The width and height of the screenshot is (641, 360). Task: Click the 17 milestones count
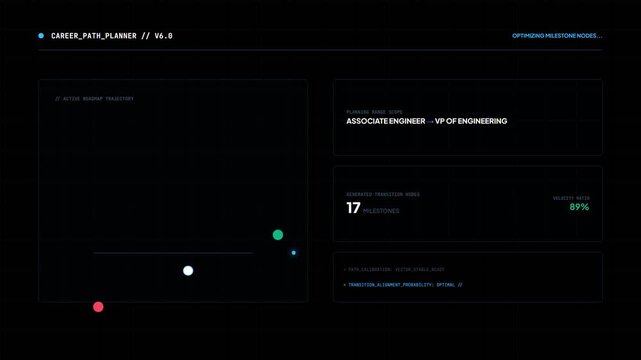[x=353, y=208]
